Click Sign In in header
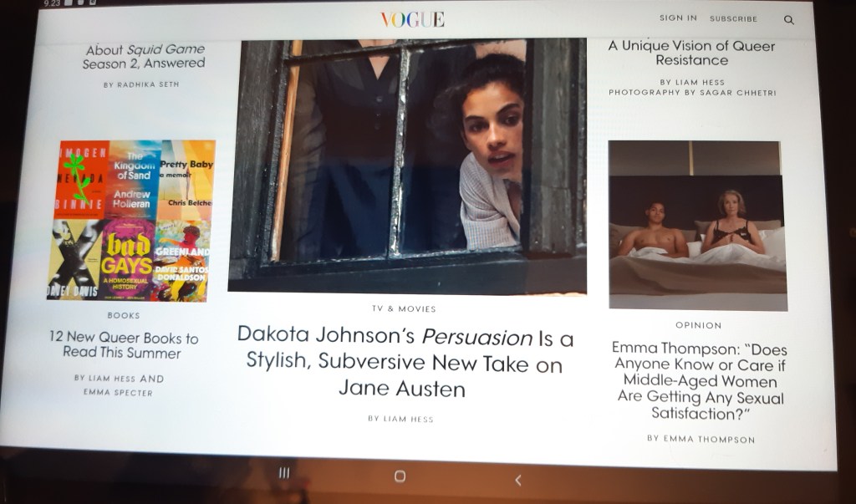Image resolution: width=856 pixels, height=504 pixels. click(x=677, y=18)
